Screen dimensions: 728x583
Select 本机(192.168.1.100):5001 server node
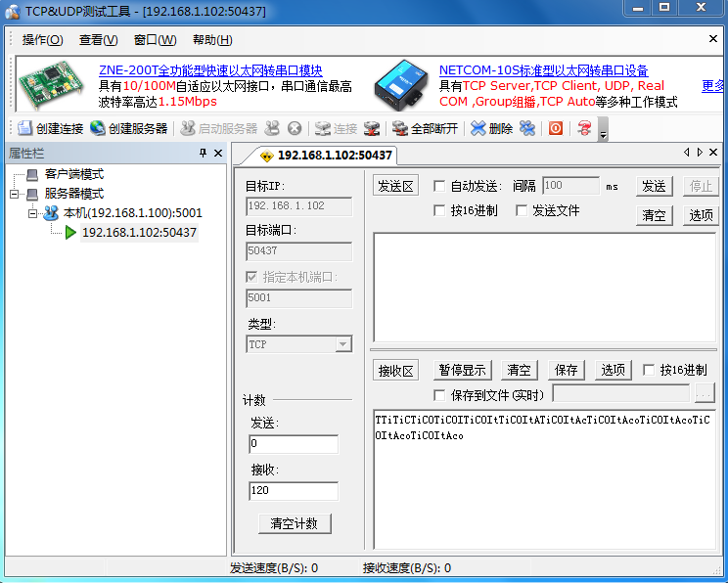[133, 213]
